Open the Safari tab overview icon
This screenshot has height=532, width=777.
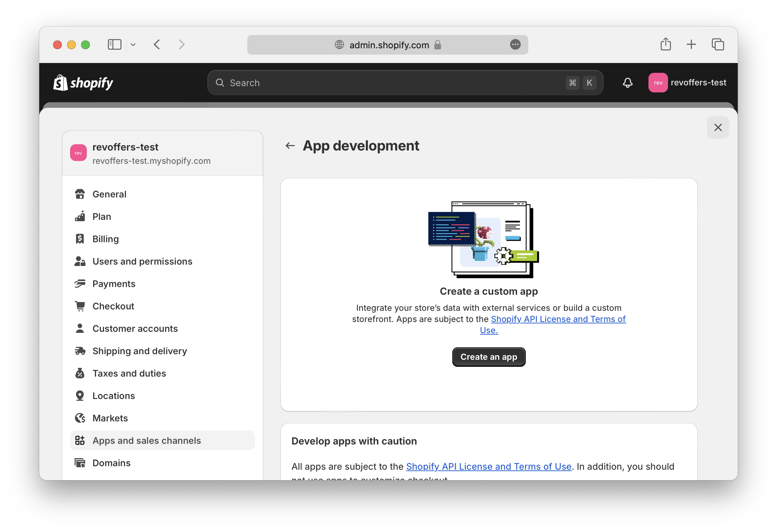(717, 44)
